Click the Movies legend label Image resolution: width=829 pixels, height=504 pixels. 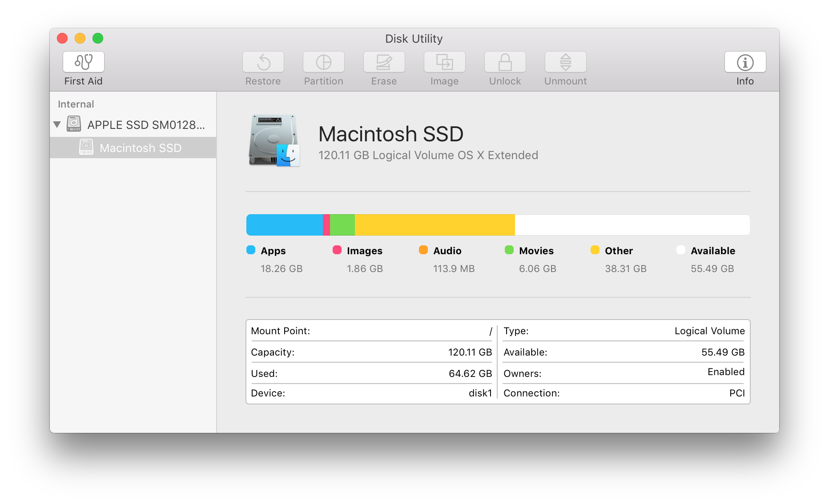tap(536, 251)
